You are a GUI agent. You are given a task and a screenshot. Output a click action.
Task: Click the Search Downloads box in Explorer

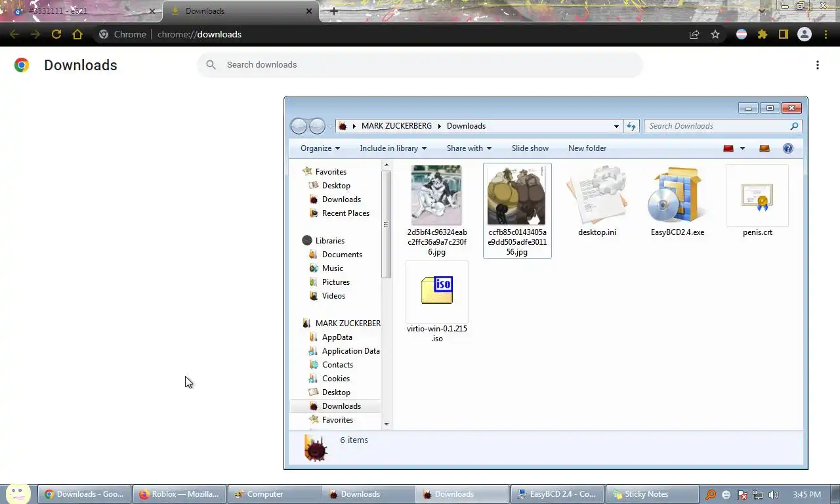[723, 126]
